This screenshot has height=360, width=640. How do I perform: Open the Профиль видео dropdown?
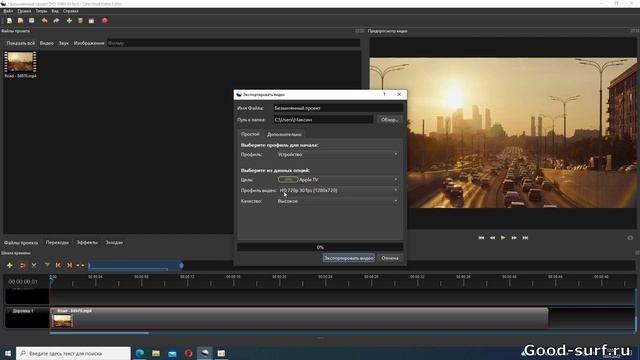(338, 190)
